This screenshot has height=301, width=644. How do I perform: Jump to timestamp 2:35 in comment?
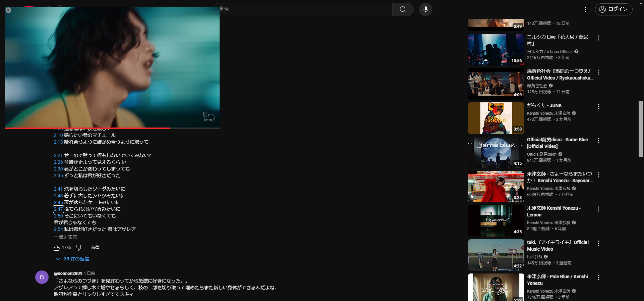tap(58, 175)
